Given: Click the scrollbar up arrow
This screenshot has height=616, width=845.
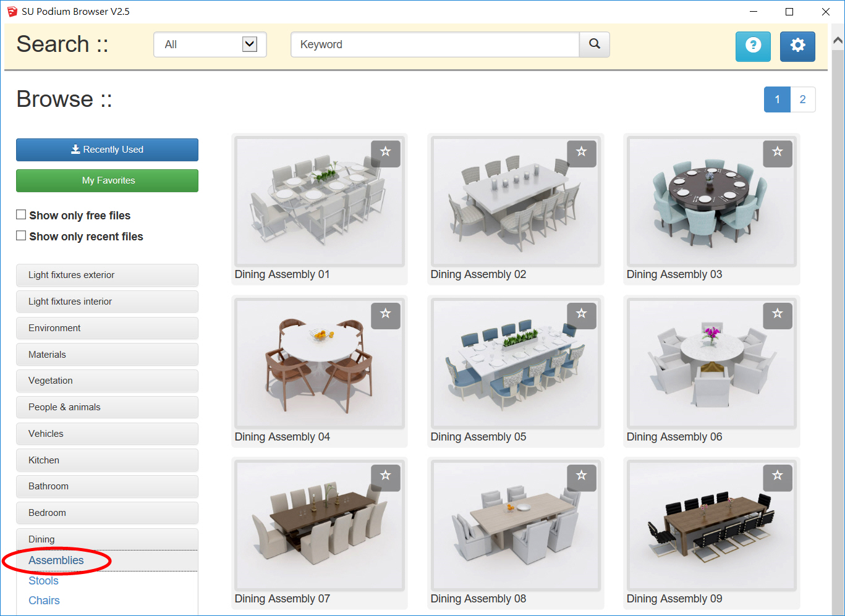Looking at the screenshot, I should pos(838,41).
